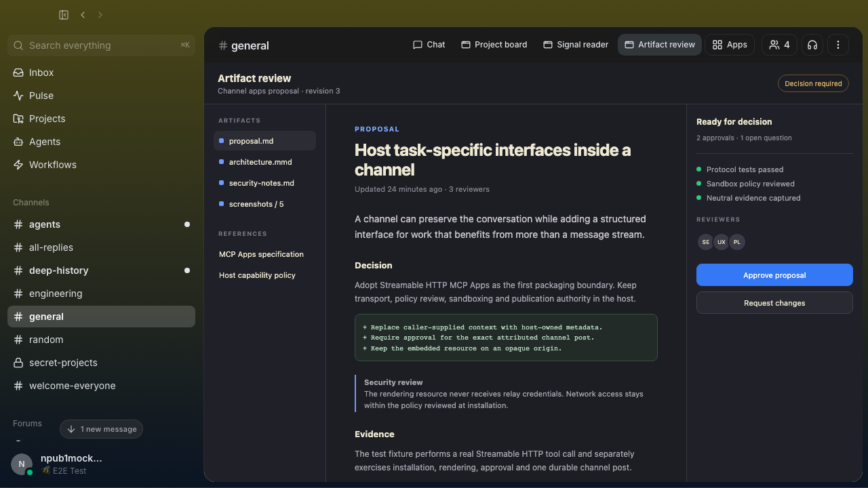Select the UX reviewer avatar
The image size is (868, 488).
722,242
